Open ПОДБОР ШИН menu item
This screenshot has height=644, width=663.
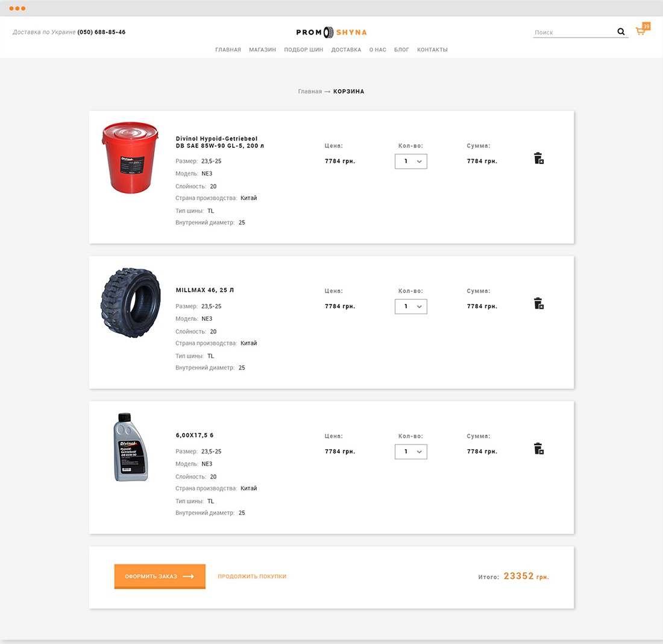(x=303, y=49)
